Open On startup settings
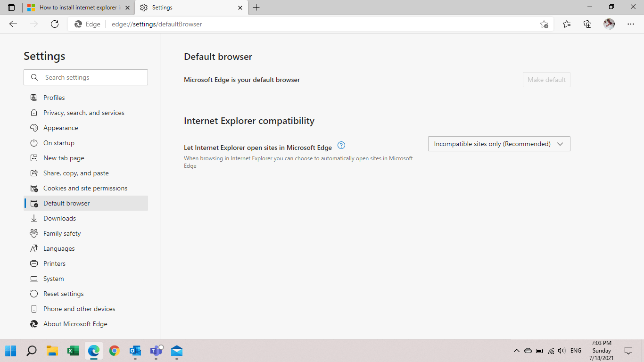Viewport: 644px width, 362px height. [x=86, y=143]
